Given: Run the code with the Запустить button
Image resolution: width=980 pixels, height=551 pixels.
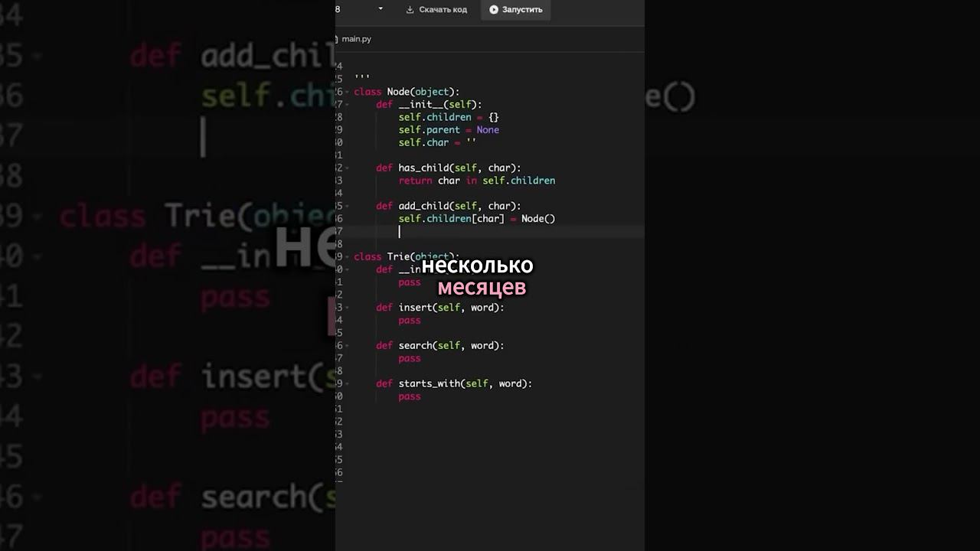Looking at the screenshot, I should click(515, 10).
